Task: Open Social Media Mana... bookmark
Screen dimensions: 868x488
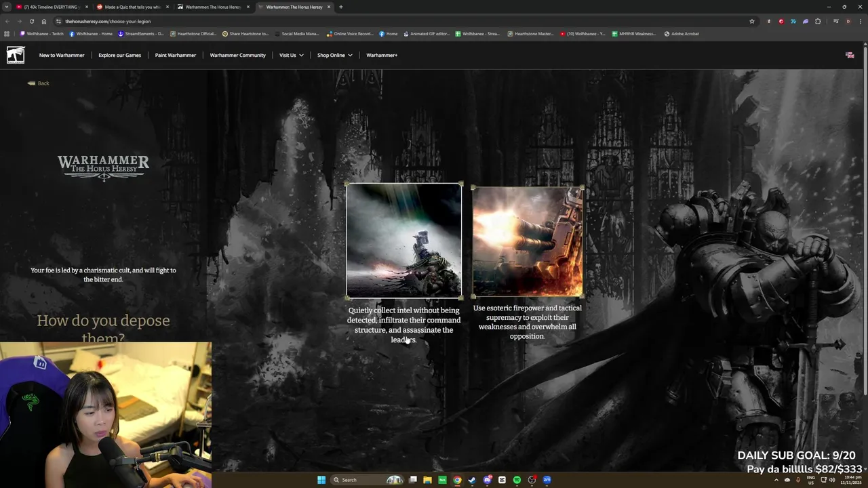Action: pos(297,34)
